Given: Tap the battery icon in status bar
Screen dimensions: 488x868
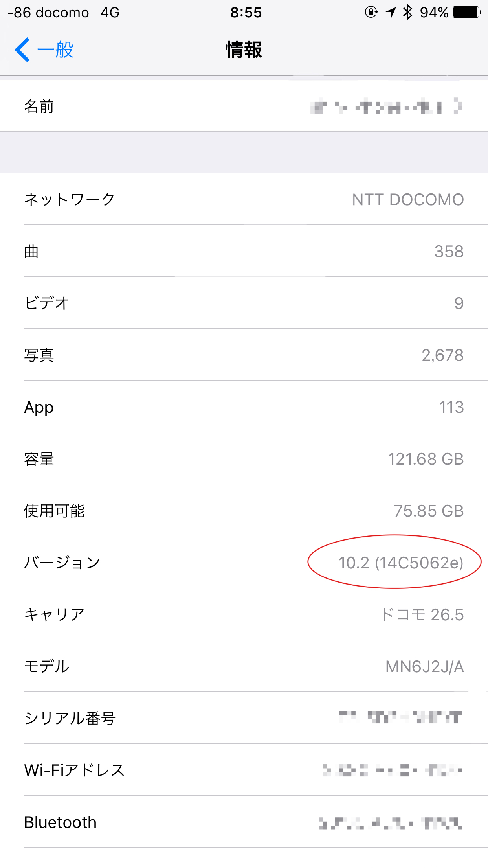Looking at the screenshot, I should tap(467, 12).
